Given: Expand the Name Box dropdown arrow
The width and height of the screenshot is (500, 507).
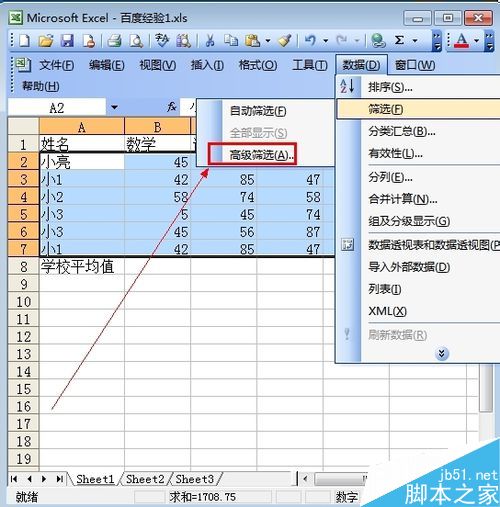Looking at the screenshot, I should click(x=114, y=108).
